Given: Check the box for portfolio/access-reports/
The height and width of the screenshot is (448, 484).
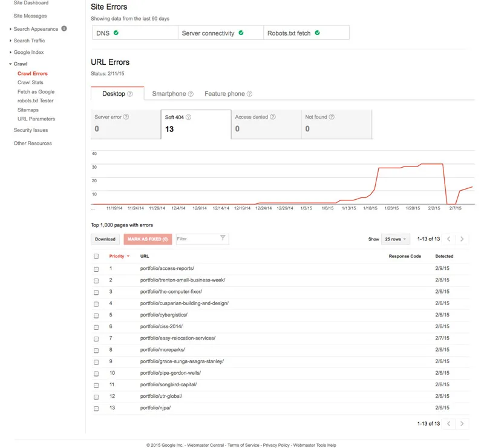Looking at the screenshot, I should [x=96, y=269].
